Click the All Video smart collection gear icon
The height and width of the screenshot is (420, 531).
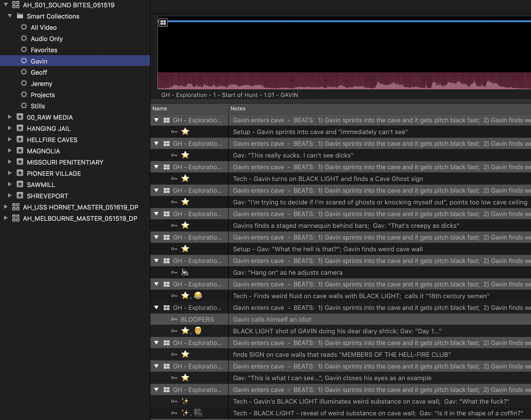tap(24, 27)
